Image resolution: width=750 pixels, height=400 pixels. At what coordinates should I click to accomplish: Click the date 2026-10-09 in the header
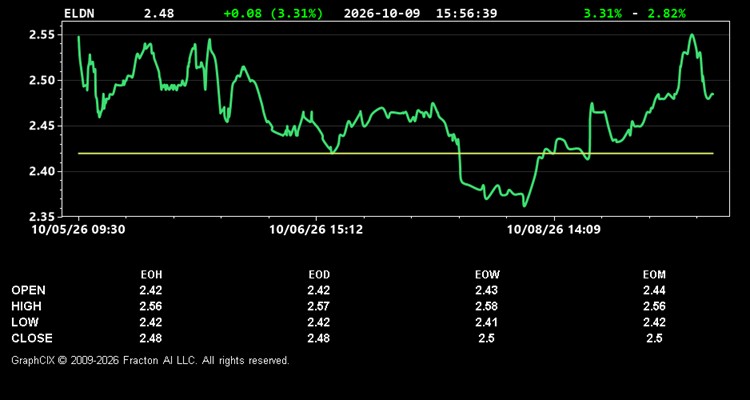(x=382, y=13)
